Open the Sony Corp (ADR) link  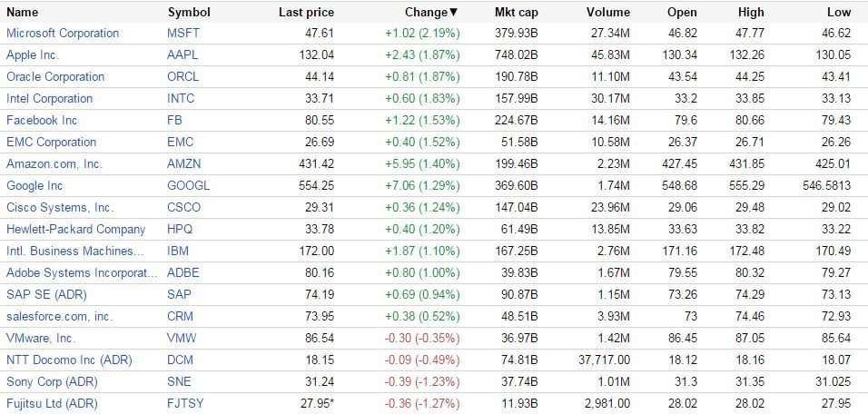click(x=52, y=382)
